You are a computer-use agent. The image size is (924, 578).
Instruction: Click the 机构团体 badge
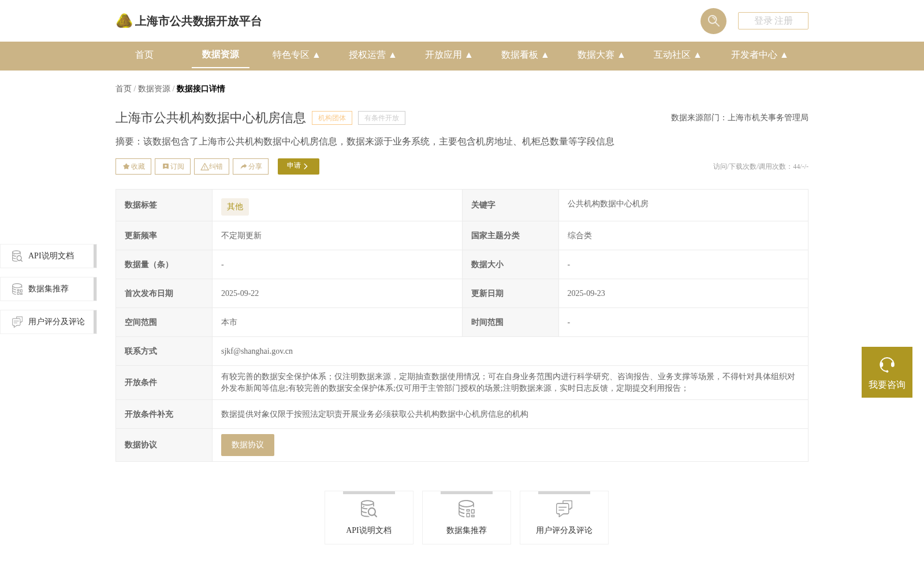point(332,118)
